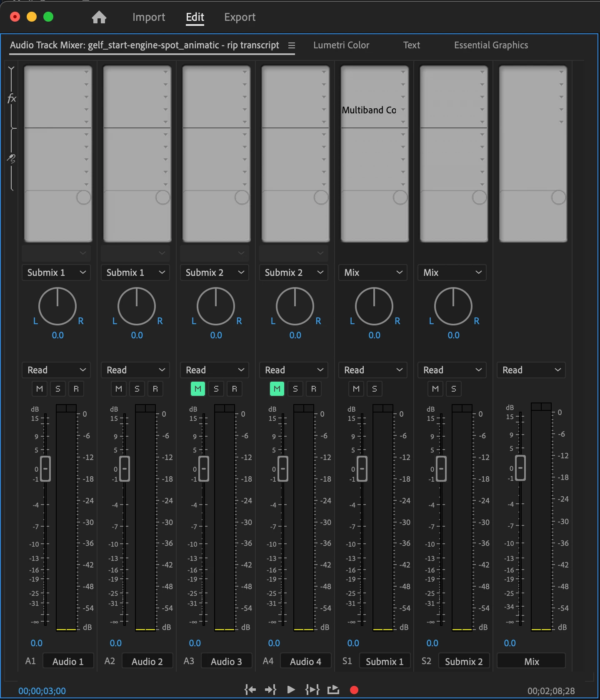The width and height of the screenshot is (600, 700).
Task: Click the Submix 1 volume fader handle
Action: (362, 469)
